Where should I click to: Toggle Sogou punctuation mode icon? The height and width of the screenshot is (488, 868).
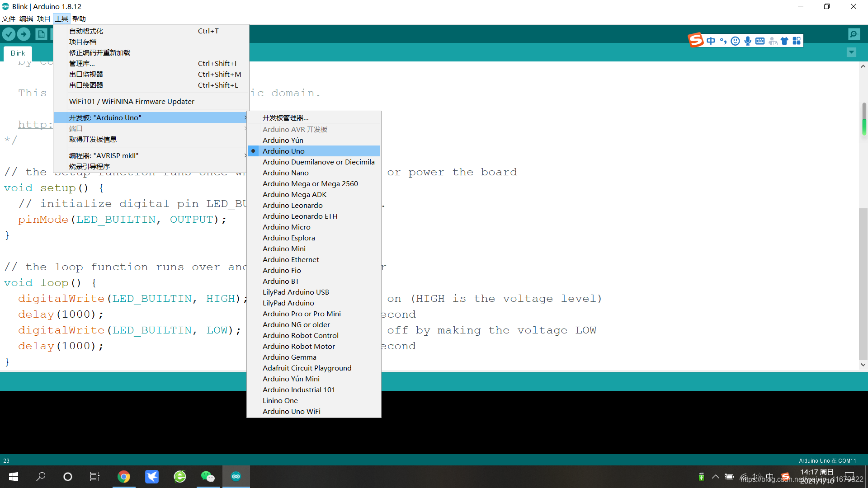coord(723,41)
